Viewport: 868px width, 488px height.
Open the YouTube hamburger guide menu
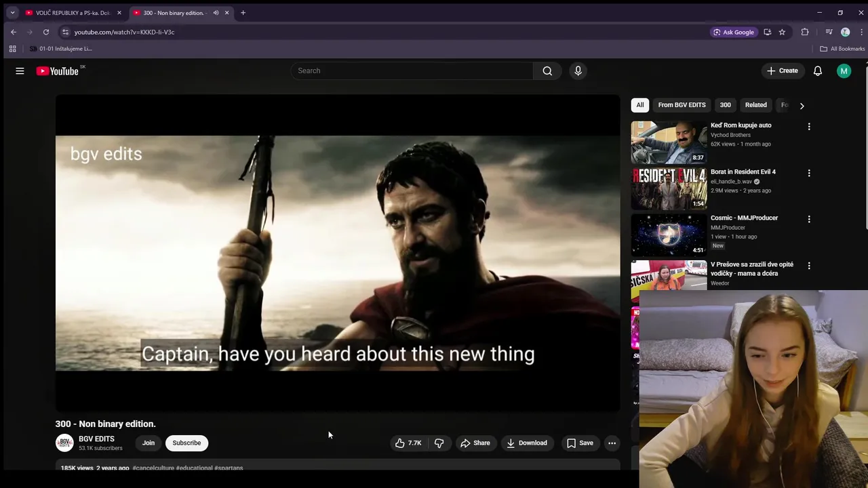[x=20, y=70]
